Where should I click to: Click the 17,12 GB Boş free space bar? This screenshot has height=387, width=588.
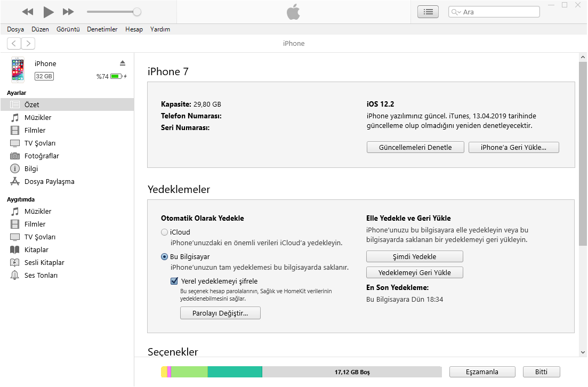352,372
